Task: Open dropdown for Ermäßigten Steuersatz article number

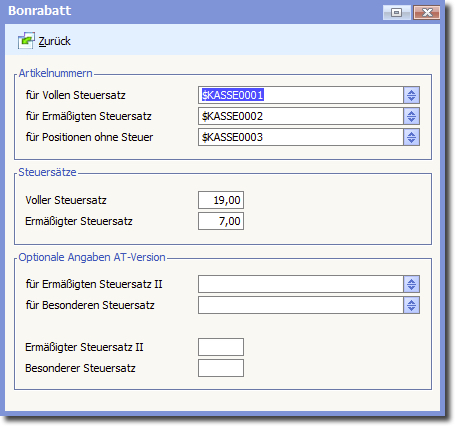Action: pos(411,116)
